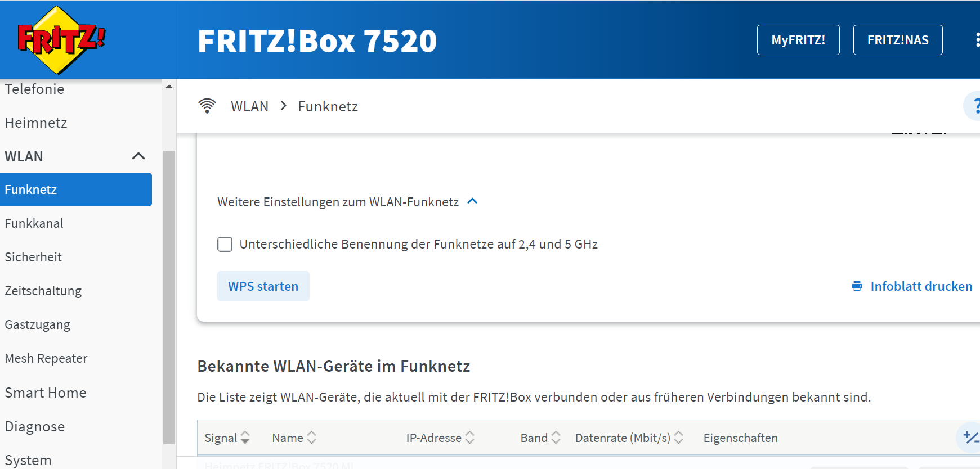The image size is (980, 469).
Task: Click the sidebar scrollbar up arrow
Action: pos(169,86)
